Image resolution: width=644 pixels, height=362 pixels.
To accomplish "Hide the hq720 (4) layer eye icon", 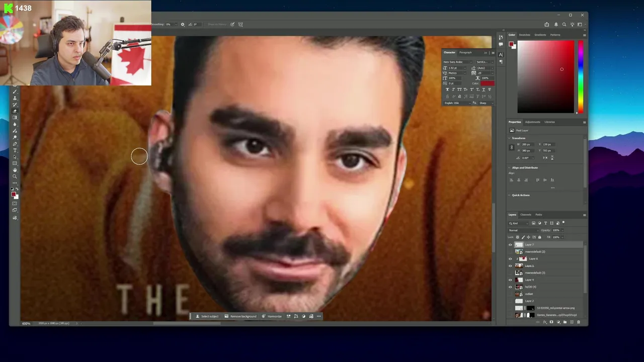I will [x=510, y=287].
